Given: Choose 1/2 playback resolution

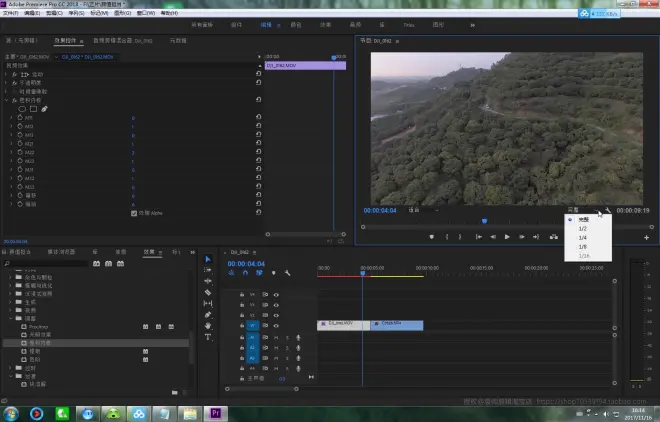Looking at the screenshot, I should coord(583,229).
